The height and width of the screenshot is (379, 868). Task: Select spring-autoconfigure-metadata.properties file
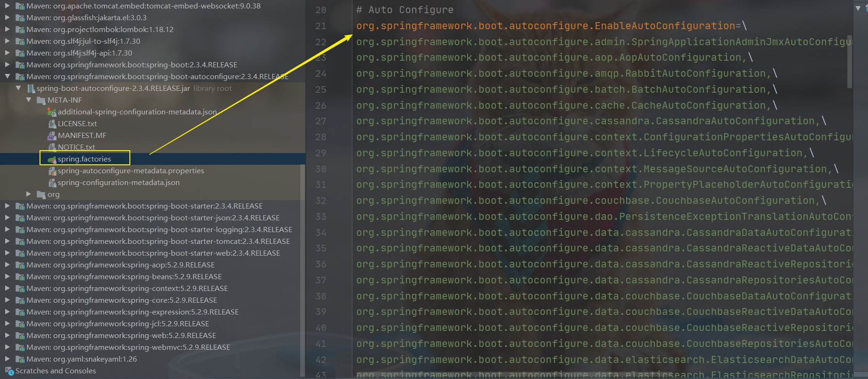pos(131,171)
